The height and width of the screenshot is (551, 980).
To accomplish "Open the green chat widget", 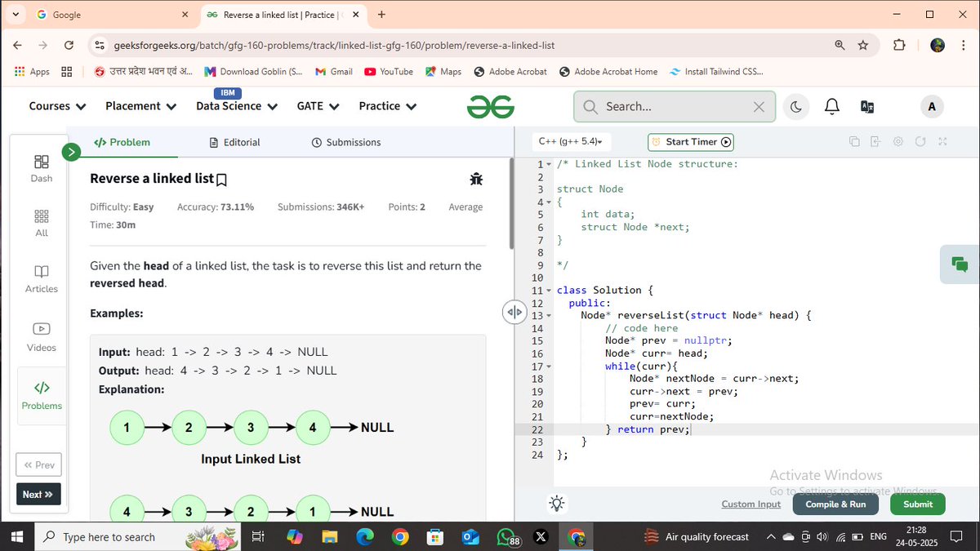I will point(960,264).
